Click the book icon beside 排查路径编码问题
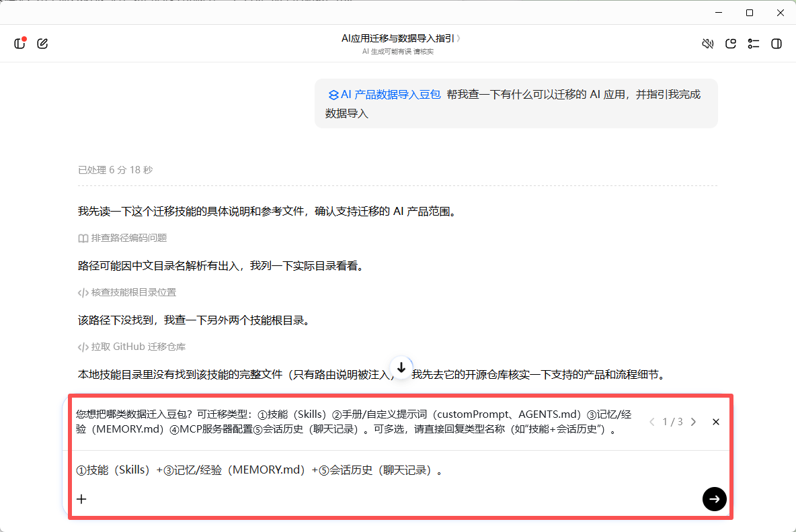Viewport: 796px width, 532px height. coord(83,238)
